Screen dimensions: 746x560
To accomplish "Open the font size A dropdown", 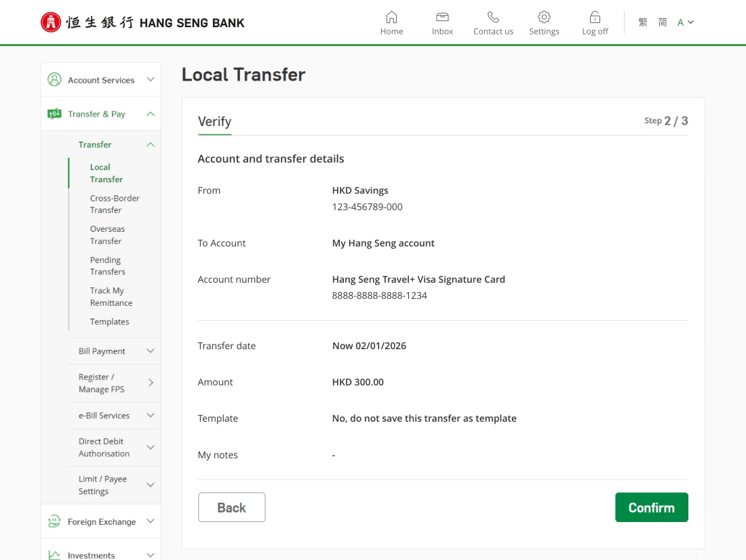I will click(685, 22).
